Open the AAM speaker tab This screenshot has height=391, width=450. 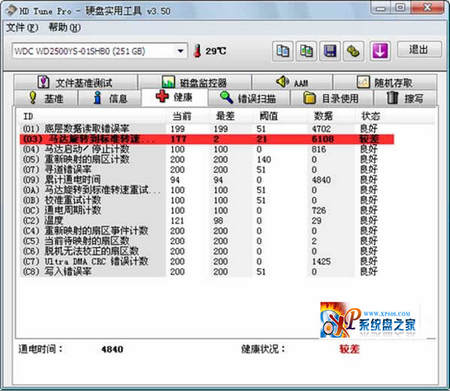pyautogui.click(x=292, y=82)
